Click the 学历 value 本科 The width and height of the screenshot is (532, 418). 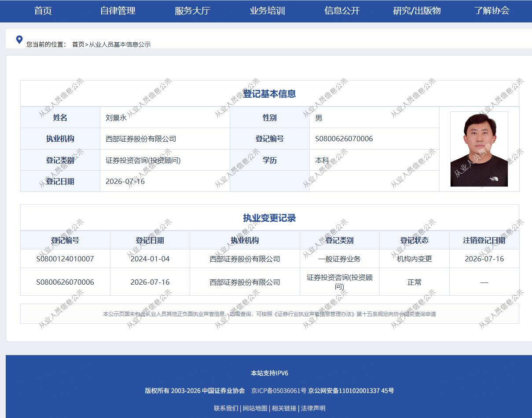pyautogui.click(x=322, y=160)
